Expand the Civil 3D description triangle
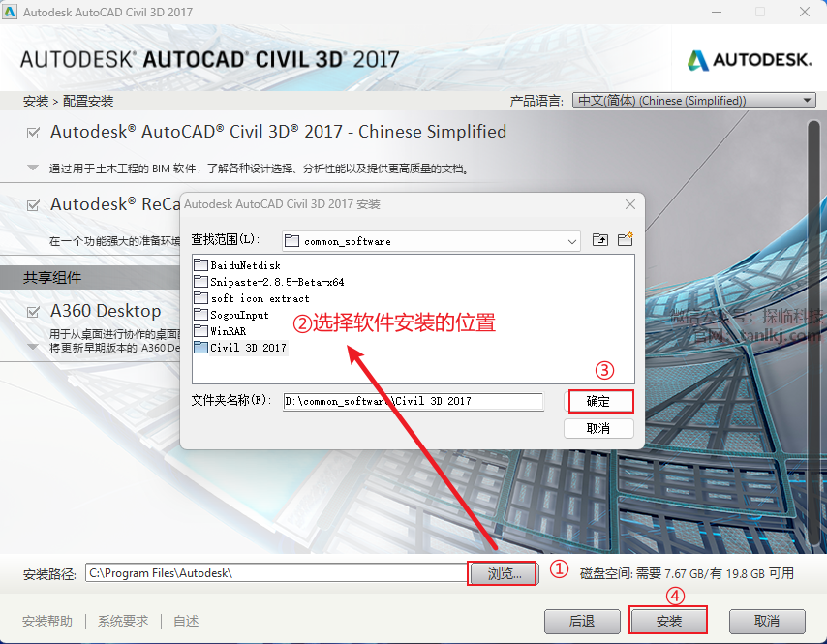The width and height of the screenshot is (827, 644). coord(33,168)
